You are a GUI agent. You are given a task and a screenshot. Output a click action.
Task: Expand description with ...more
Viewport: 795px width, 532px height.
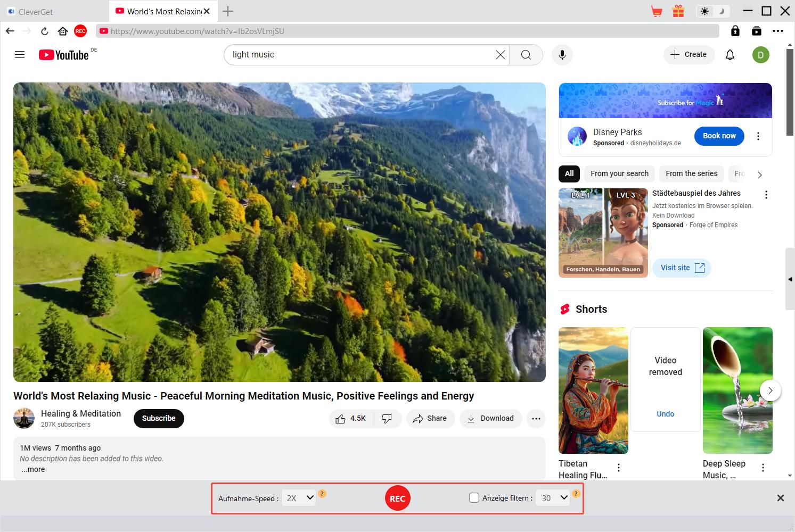tap(33, 469)
